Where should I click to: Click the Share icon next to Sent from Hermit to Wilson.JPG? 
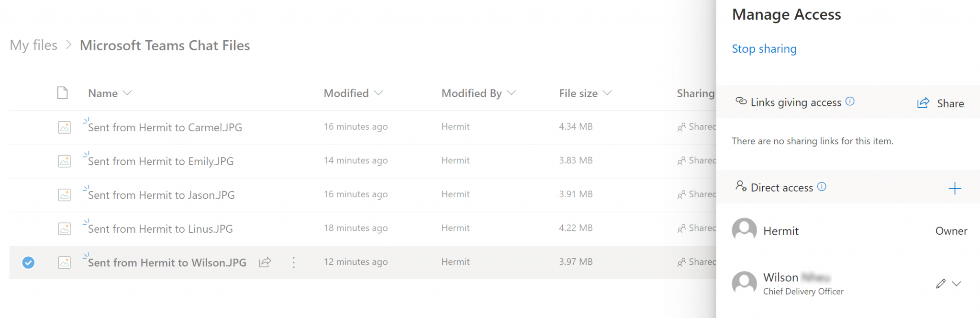(x=265, y=262)
